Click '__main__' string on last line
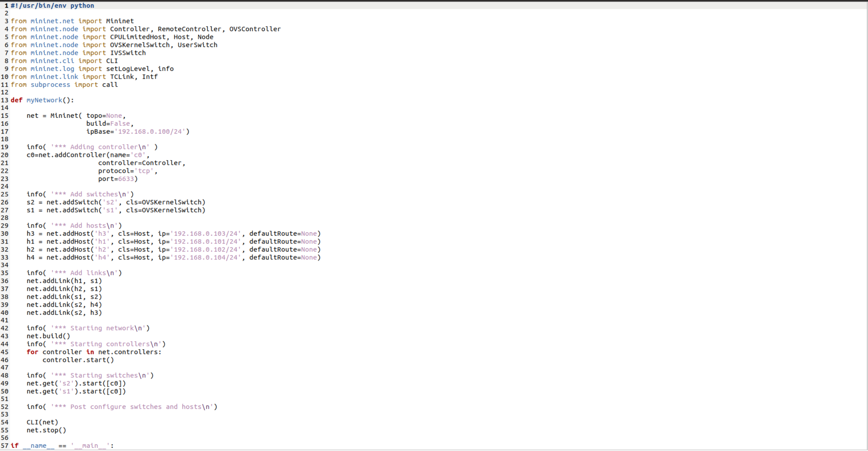 (x=90, y=446)
